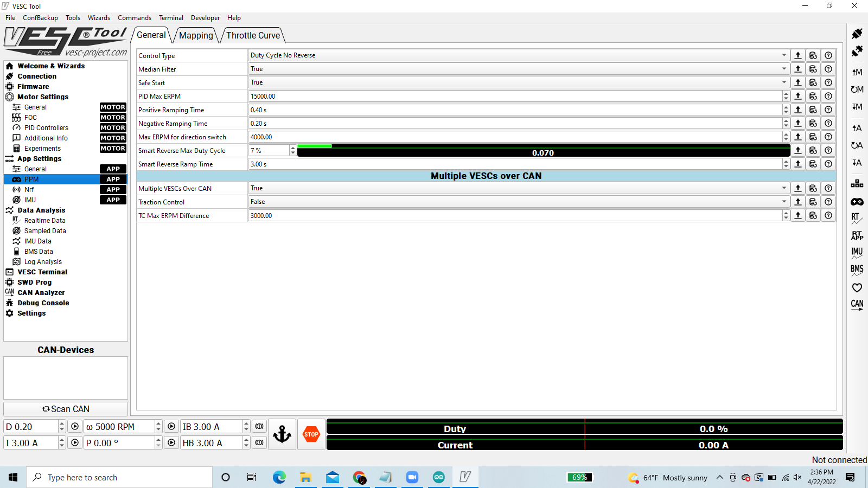
Task: Click the Scan CAN button
Action: (x=66, y=409)
